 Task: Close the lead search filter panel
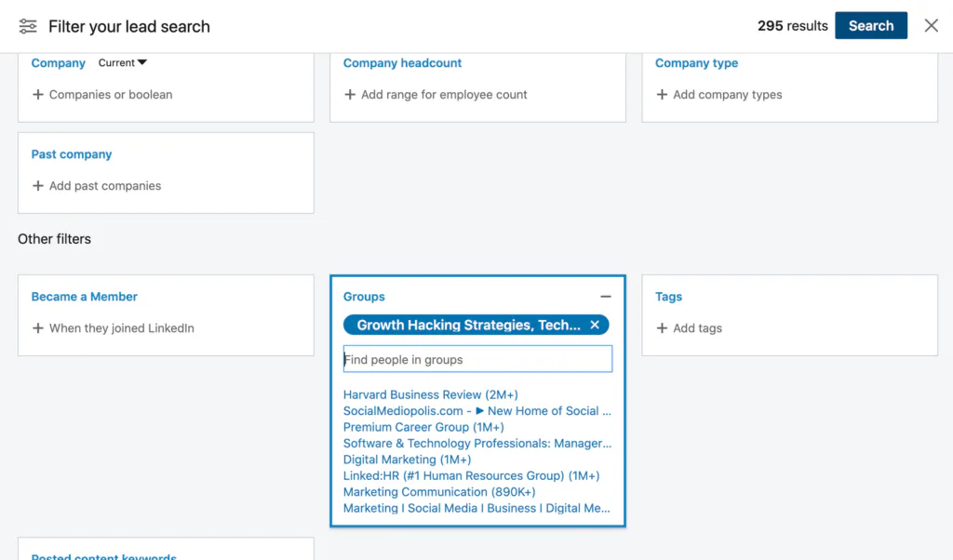(x=931, y=25)
